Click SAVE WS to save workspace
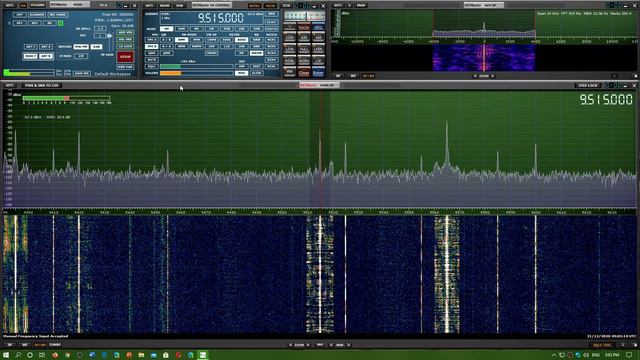640x360 pixels. 82,73
